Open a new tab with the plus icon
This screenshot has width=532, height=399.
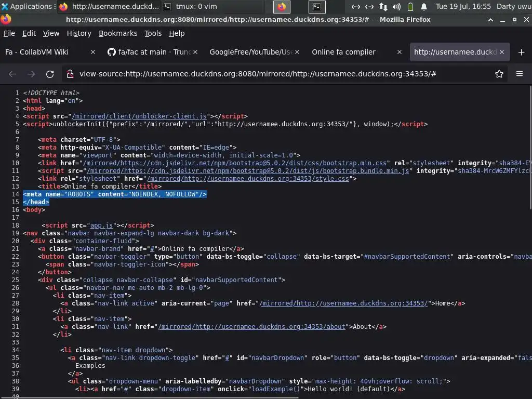(522, 52)
